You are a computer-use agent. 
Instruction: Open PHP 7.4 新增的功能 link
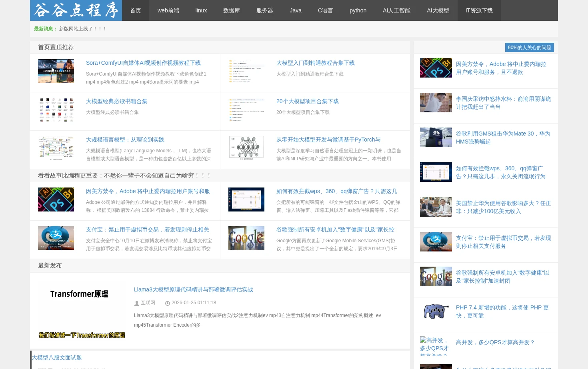coord(502,311)
